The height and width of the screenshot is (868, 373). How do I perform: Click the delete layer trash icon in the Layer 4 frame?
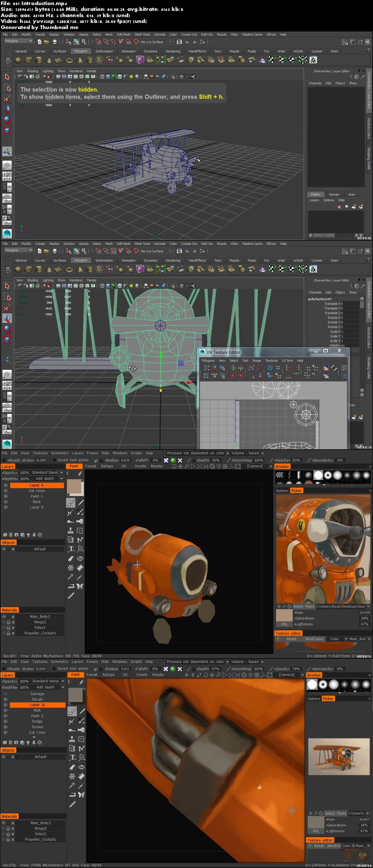pyautogui.click(x=11, y=535)
